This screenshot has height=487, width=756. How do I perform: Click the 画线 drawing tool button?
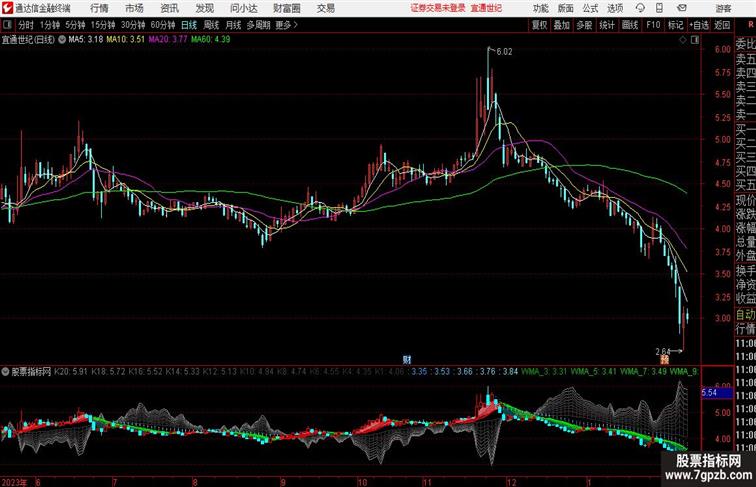(630, 25)
